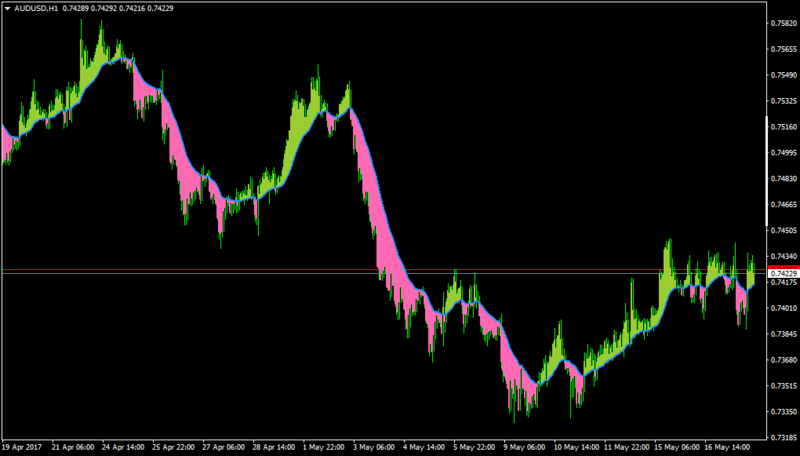The width and height of the screenshot is (800, 456).
Task: Select the 5 May 22:00 time label
Action: 474,447
